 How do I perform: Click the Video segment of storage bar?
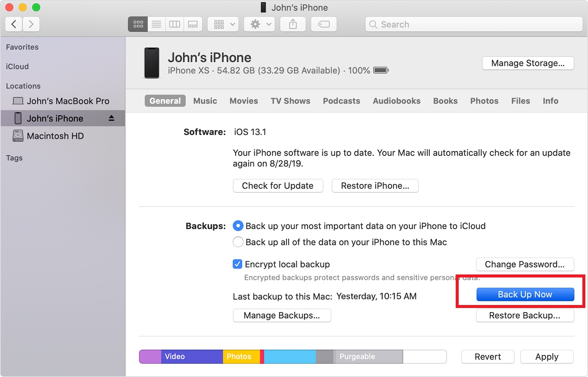point(192,357)
